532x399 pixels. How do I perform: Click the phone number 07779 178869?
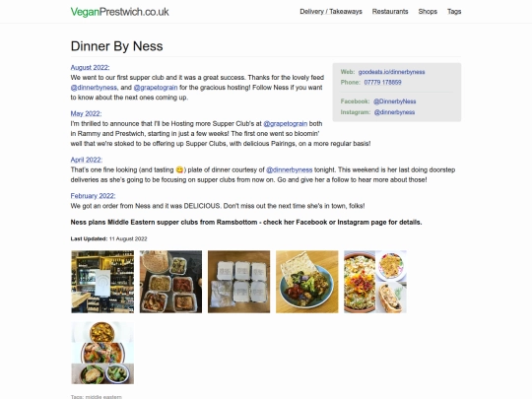[x=382, y=82]
